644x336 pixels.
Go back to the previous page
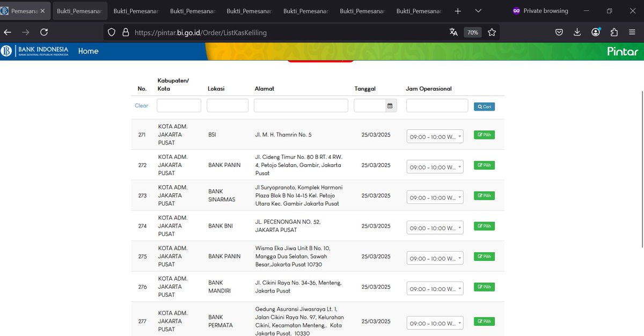click(x=8, y=32)
